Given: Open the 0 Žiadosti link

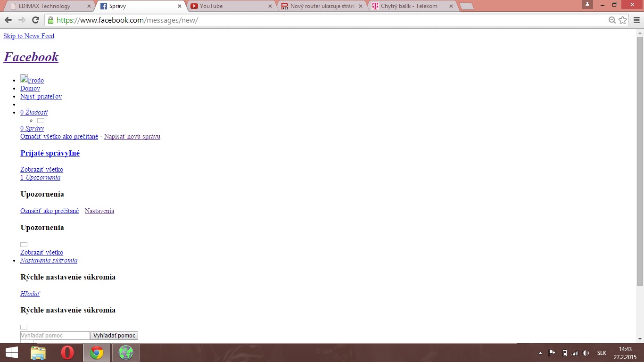Looking at the screenshot, I should click(34, 113).
